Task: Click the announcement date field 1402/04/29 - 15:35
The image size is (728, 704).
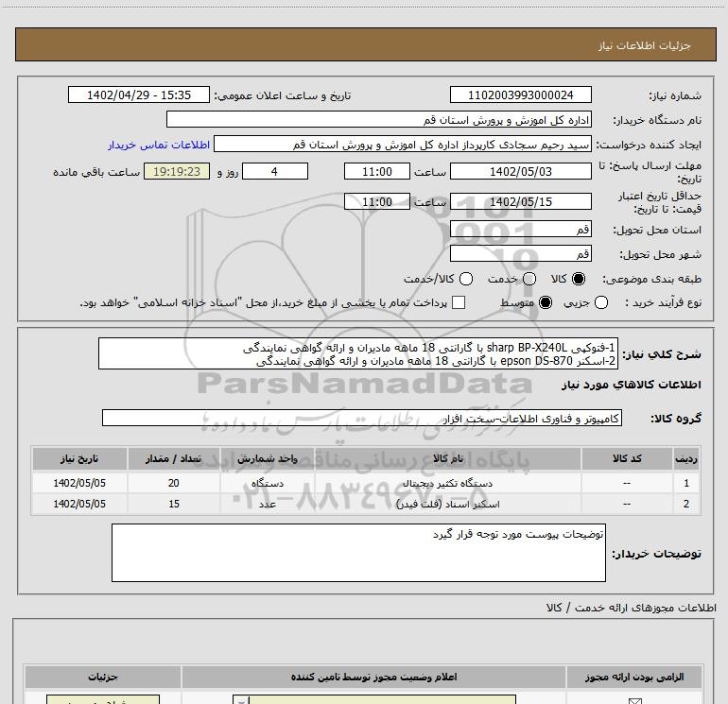Action: coord(139,94)
